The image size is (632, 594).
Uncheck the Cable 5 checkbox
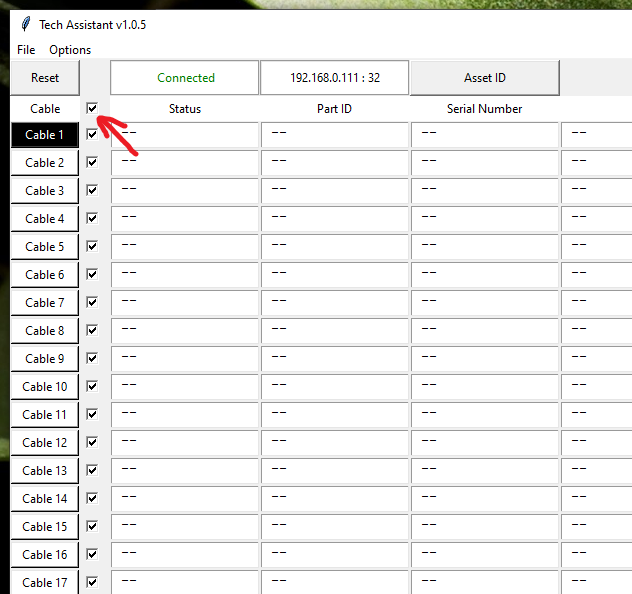point(93,247)
